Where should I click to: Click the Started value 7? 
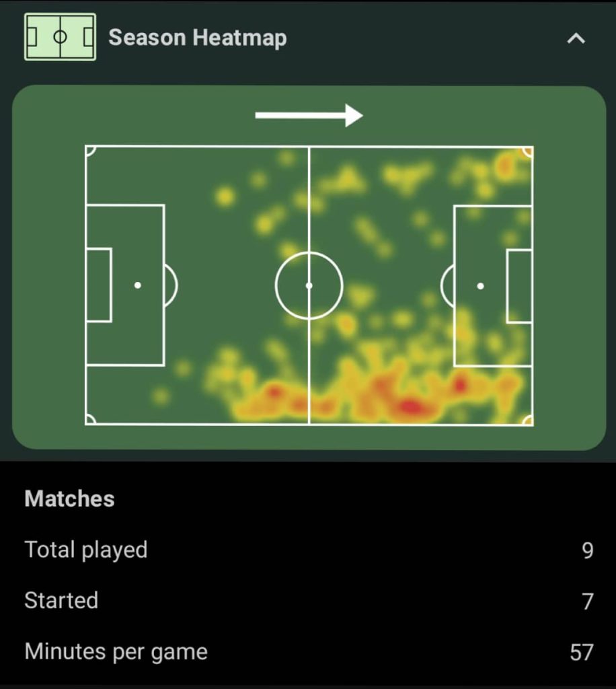point(588,602)
